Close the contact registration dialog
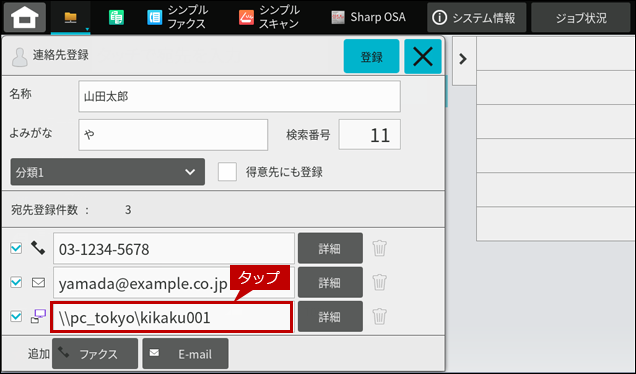Image resolution: width=636 pixels, height=374 pixels. coord(423,56)
